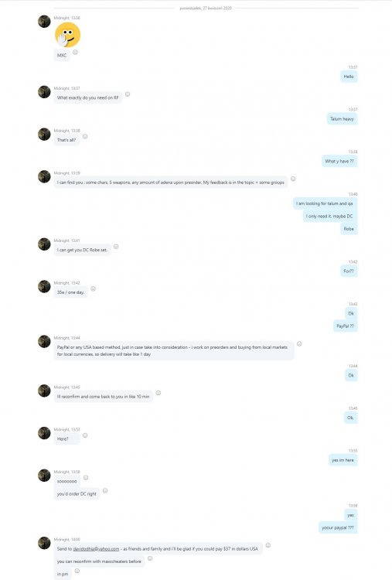Select the 'Talum heavy' sent bubble

tap(342, 119)
